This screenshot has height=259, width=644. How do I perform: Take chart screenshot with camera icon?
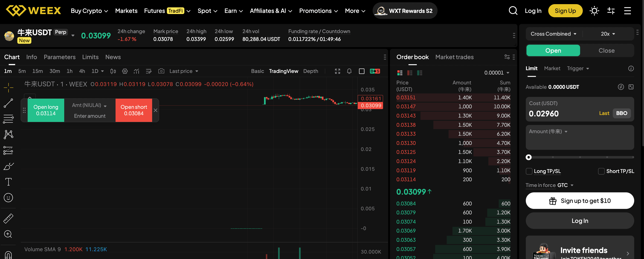click(x=161, y=71)
